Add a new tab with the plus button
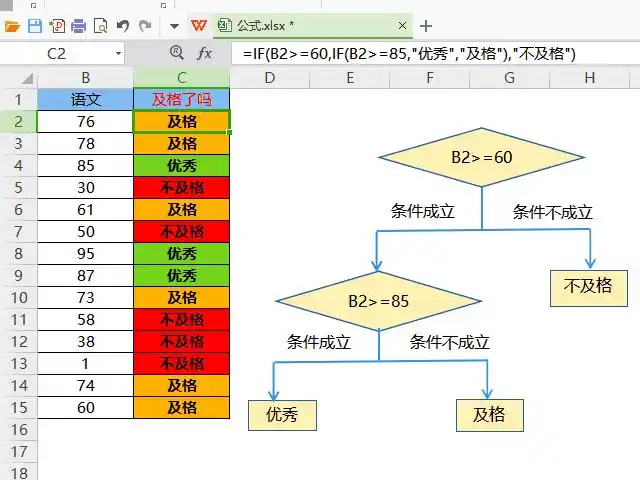The image size is (640, 480). click(x=426, y=26)
